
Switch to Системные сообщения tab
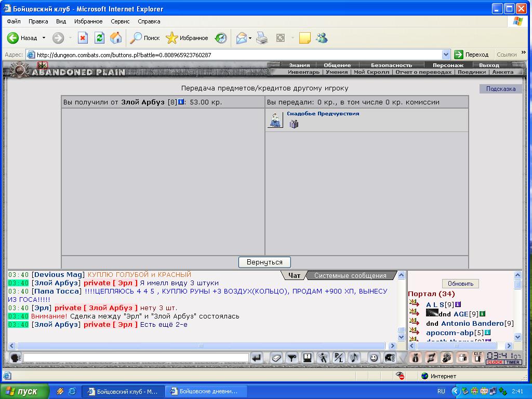pos(350,275)
